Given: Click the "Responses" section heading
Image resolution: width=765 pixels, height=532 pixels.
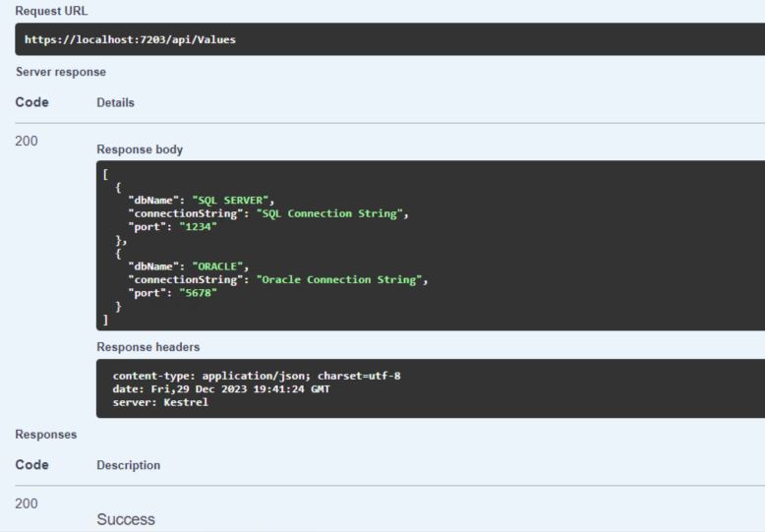Looking at the screenshot, I should 46,435.
